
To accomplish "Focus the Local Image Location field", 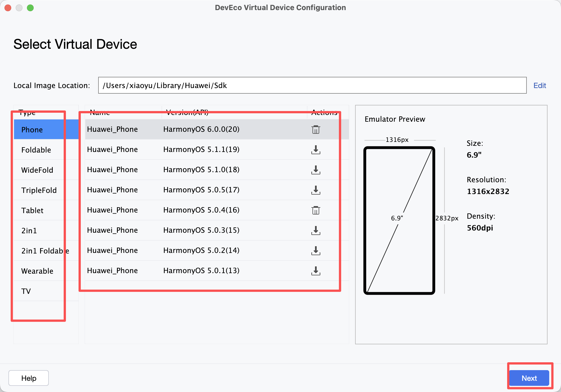I will pos(312,86).
